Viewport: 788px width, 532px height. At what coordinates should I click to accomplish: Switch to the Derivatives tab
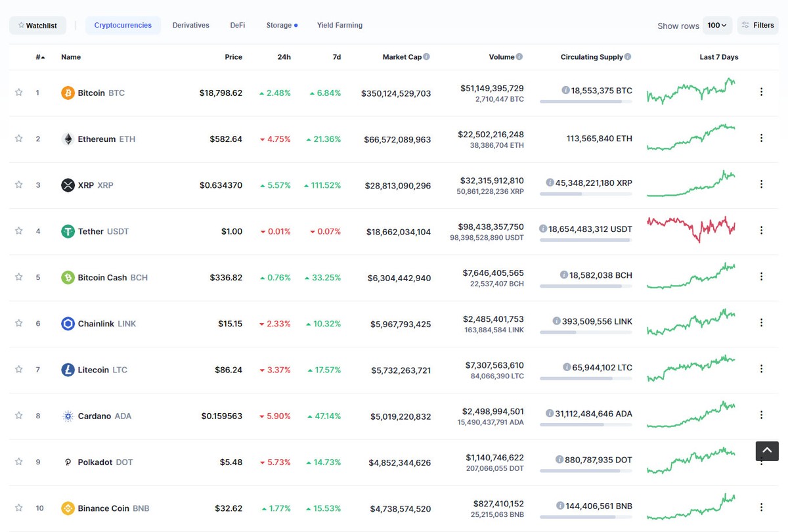coord(190,25)
